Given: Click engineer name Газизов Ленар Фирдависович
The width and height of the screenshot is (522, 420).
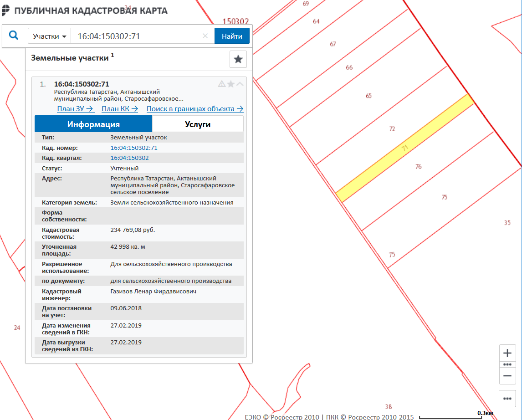Looking at the screenshot, I should 153,291.
